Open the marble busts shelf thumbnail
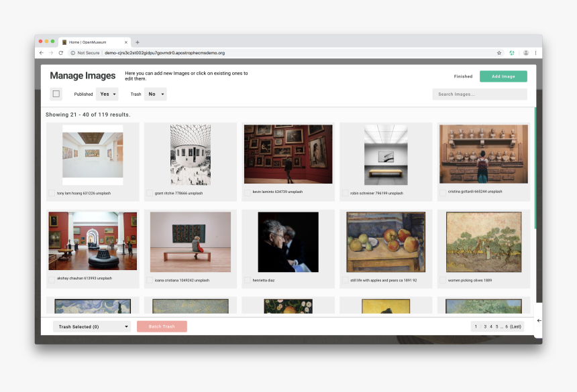This screenshot has height=392, width=577. [x=484, y=154]
